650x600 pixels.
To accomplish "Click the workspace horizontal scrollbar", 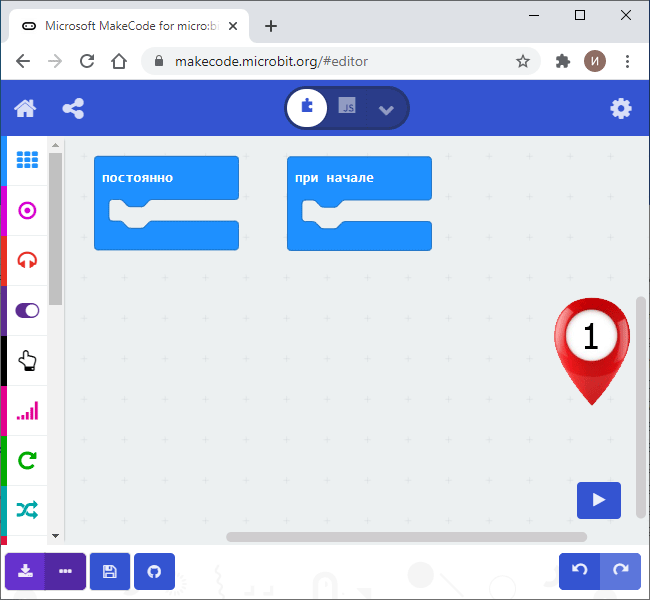I will [x=406, y=537].
